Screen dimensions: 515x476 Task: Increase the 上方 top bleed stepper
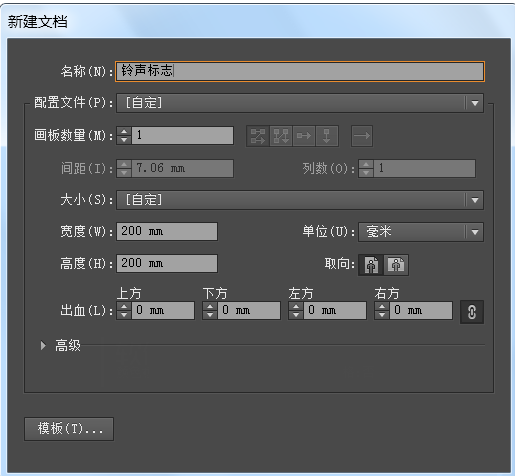(x=124, y=307)
